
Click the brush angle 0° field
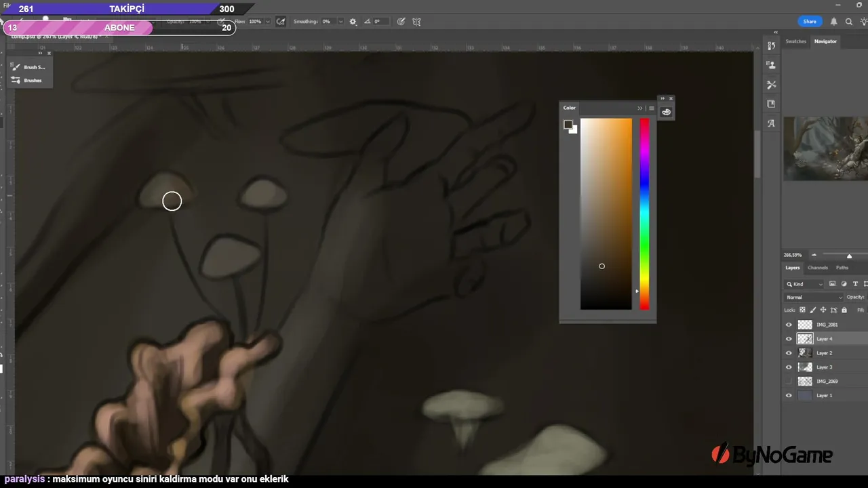380,22
